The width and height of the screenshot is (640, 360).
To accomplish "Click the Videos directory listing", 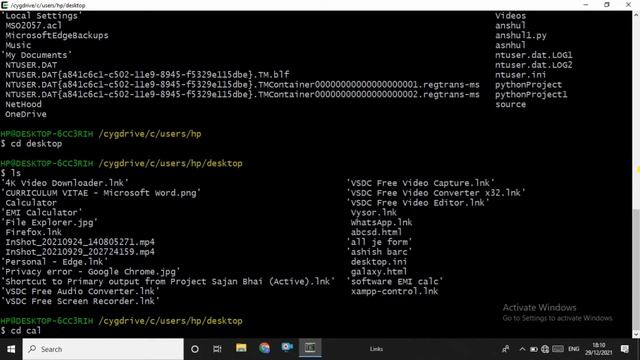I will pos(511,16).
